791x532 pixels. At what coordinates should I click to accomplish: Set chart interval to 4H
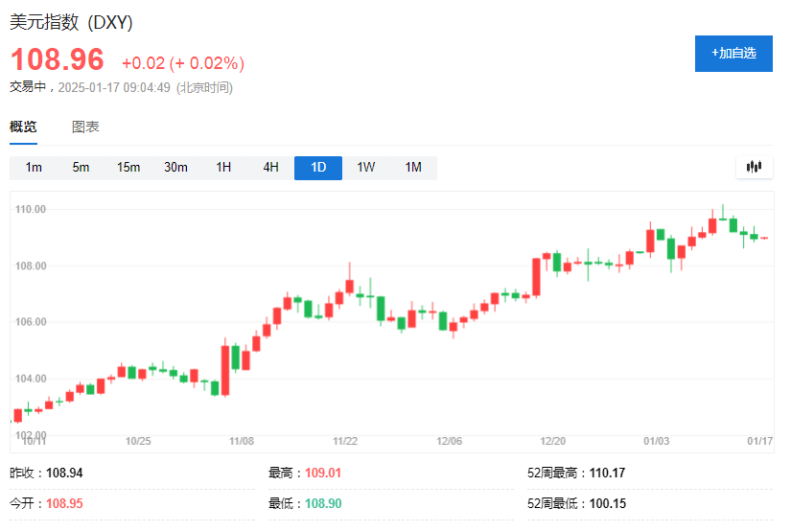270,168
